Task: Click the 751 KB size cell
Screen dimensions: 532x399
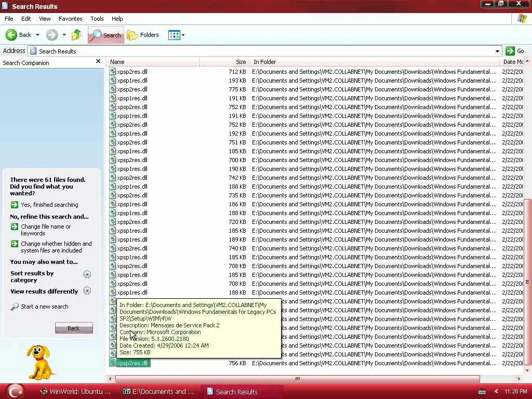Action: coord(237,142)
